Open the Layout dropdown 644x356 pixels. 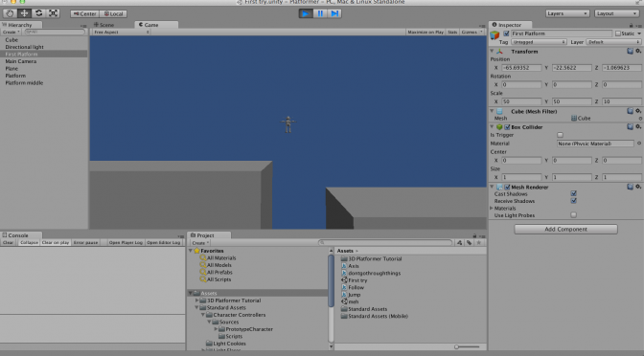pos(616,13)
